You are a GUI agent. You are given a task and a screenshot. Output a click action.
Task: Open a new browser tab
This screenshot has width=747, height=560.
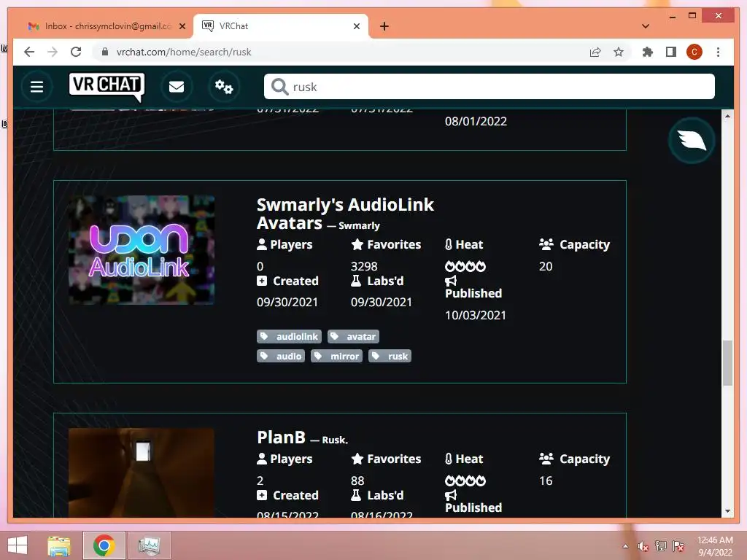384,26
